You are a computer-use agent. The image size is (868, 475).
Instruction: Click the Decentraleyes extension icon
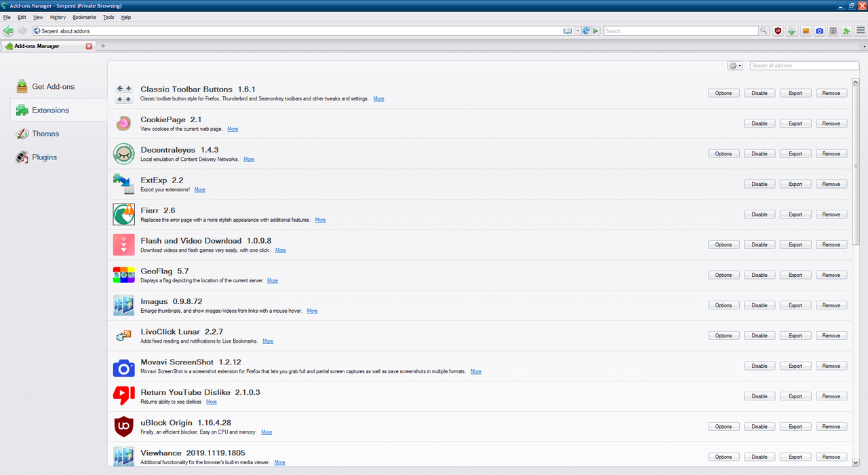pyautogui.click(x=123, y=154)
